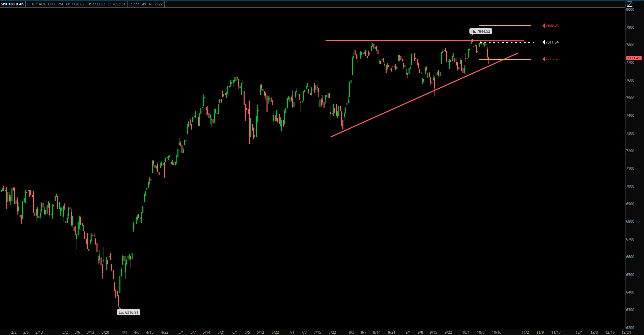Select the 7716.57 price level label
Image resolution: width=644 pixels, height=335 pixels.
tap(551, 59)
